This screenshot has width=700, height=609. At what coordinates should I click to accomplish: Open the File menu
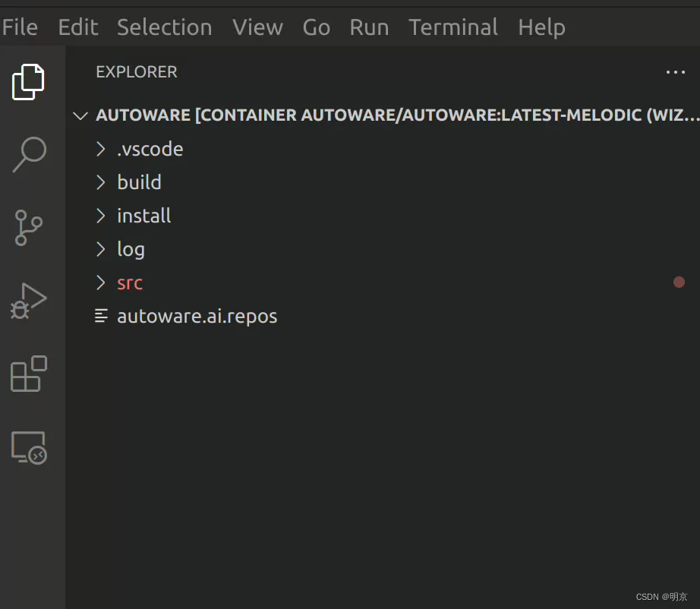point(20,27)
